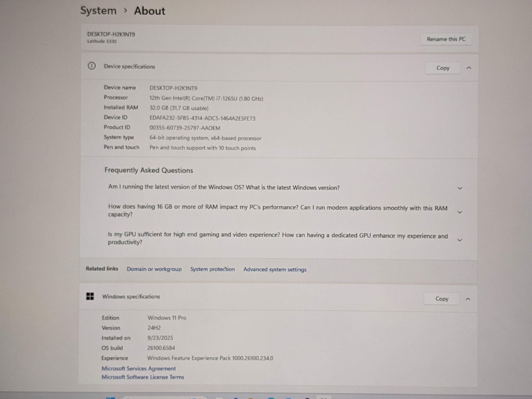The width and height of the screenshot is (532, 399).
Task: Click the 16 GB or more of RAM question text
Action: (278, 210)
